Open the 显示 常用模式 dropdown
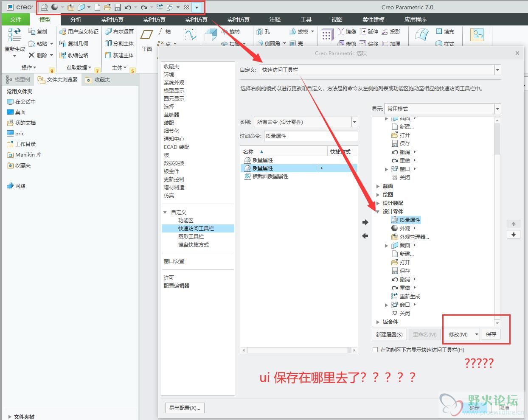Image resolution: width=528 pixels, height=420 pixels. coord(497,109)
